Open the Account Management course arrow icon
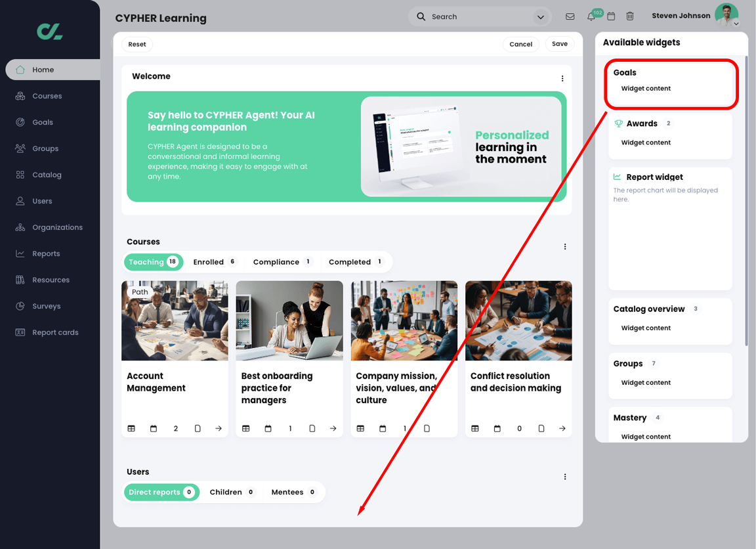756x549 pixels. pyautogui.click(x=219, y=428)
